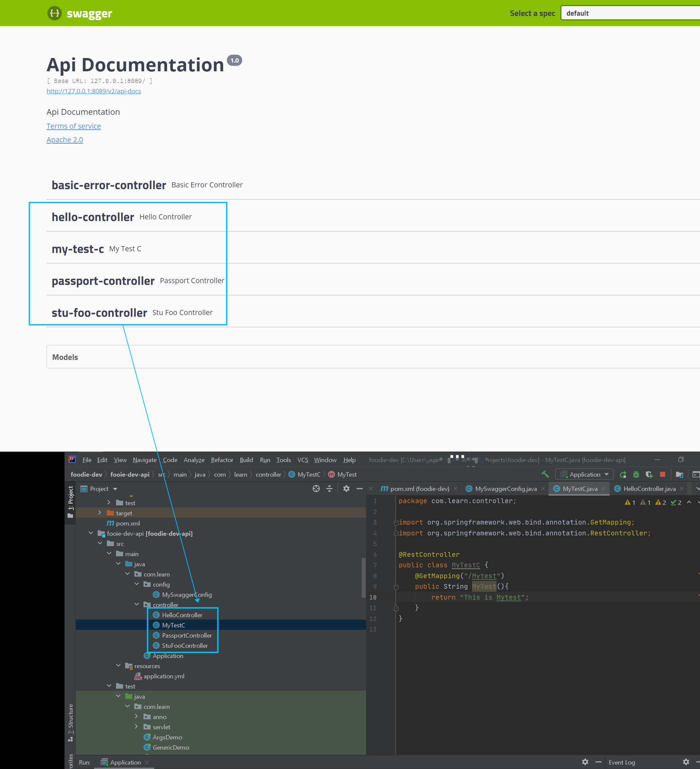Image resolution: width=700 pixels, height=769 pixels.
Task: Close the pom.xml (foodie-dev) editor tab
Action: click(455, 489)
